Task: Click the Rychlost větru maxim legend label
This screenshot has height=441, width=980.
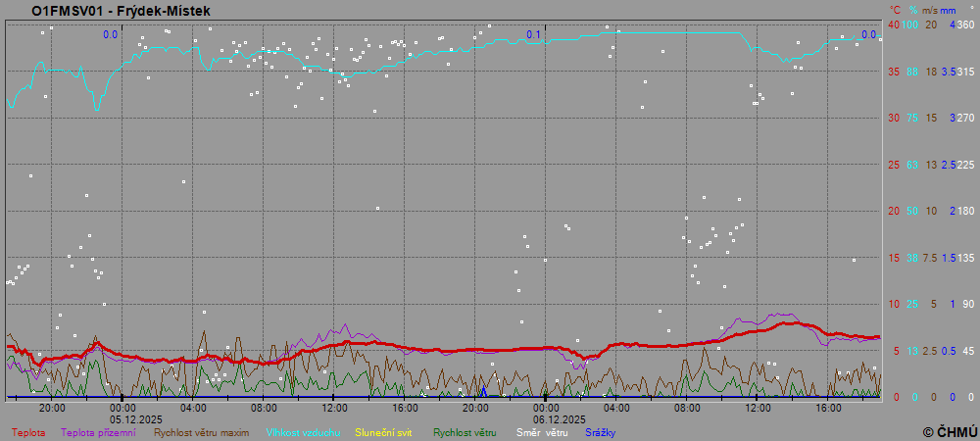Action: [200, 432]
